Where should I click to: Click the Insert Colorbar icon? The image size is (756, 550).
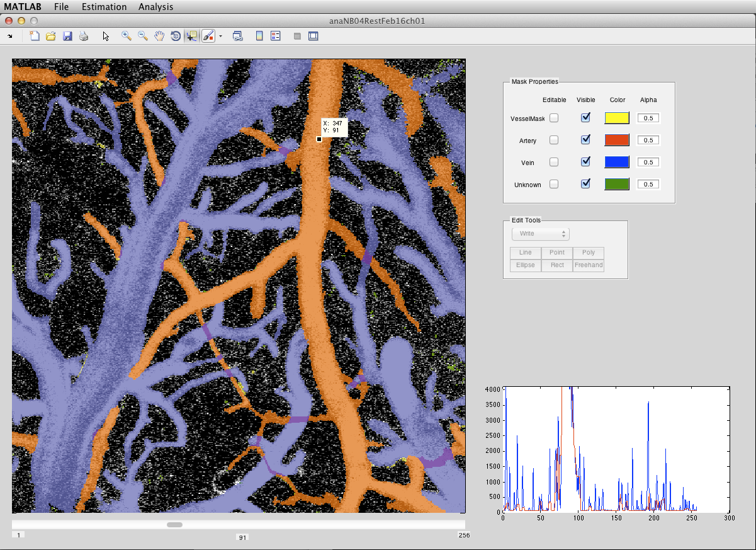pyautogui.click(x=259, y=36)
